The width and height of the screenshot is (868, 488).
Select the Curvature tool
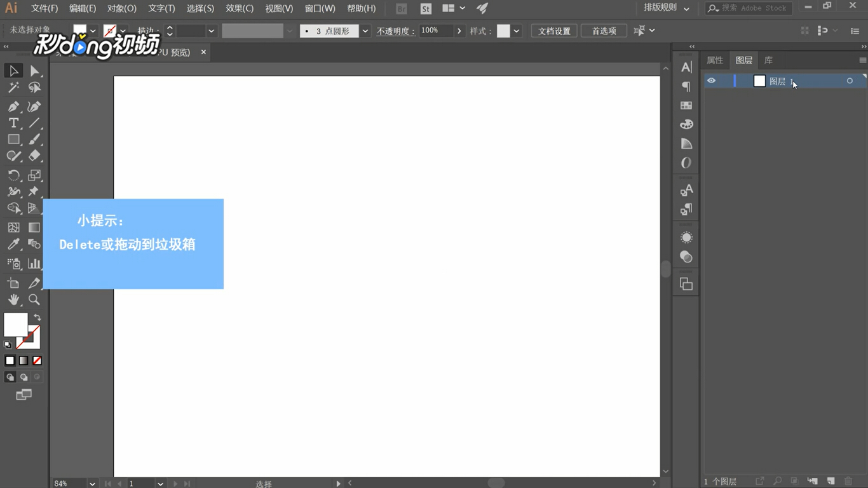click(34, 106)
